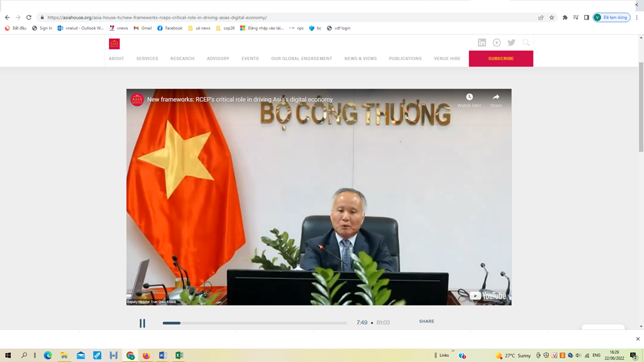Screen dimensions: 644x362
Task: Open the site search magnifier icon
Action: tap(526, 43)
